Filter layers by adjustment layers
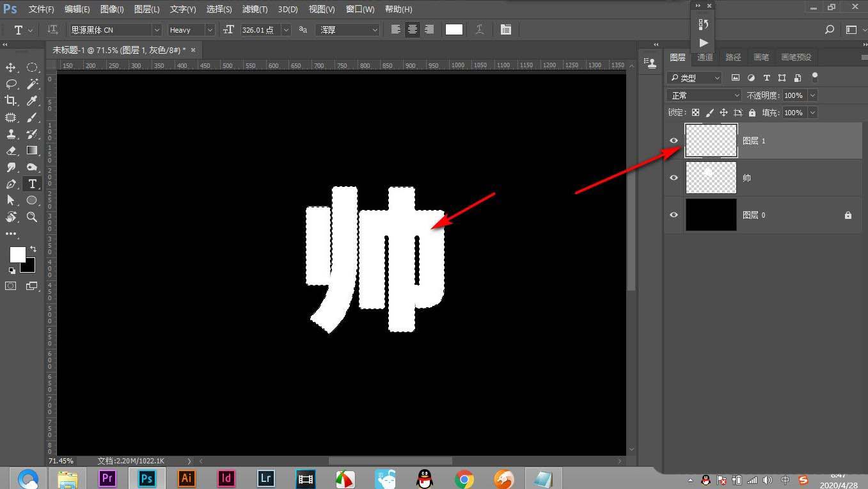868x489 pixels. (751, 77)
